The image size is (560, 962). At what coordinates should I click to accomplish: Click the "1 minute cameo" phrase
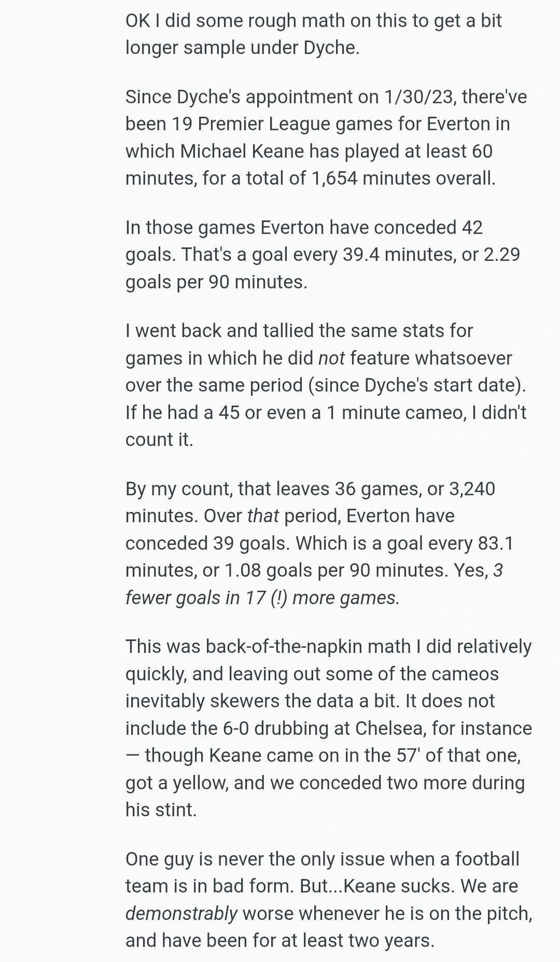396,413
